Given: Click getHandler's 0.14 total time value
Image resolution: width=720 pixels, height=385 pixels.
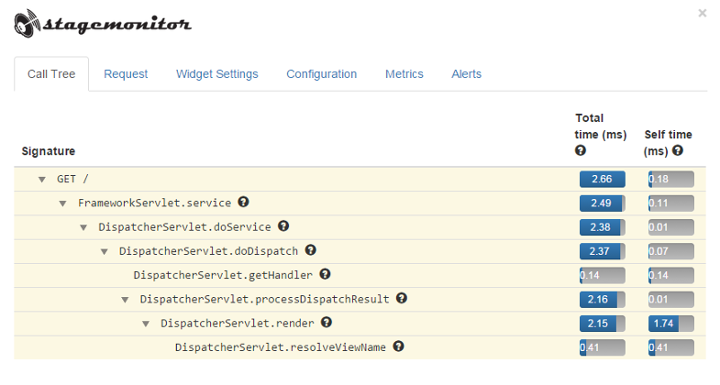Looking at the screenshot, I should (x=590, y=275).
